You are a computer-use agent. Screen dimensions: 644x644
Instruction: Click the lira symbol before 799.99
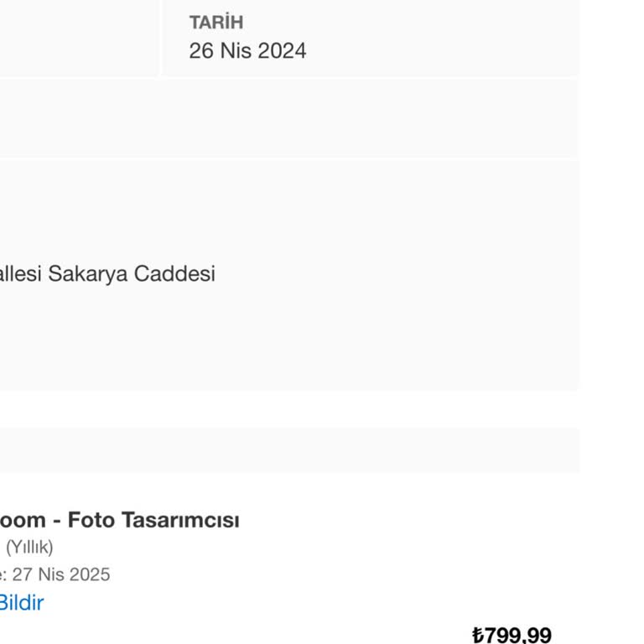pyautogui.click(x=478, y=636)
